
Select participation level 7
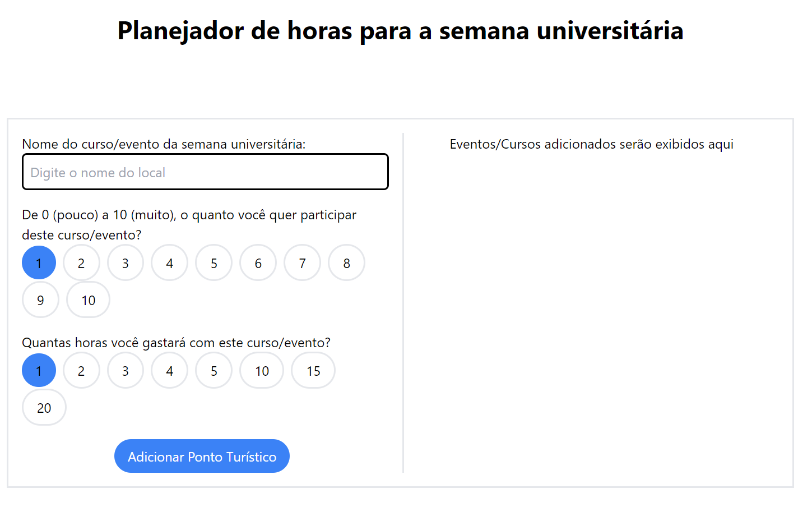pos(302,262)
